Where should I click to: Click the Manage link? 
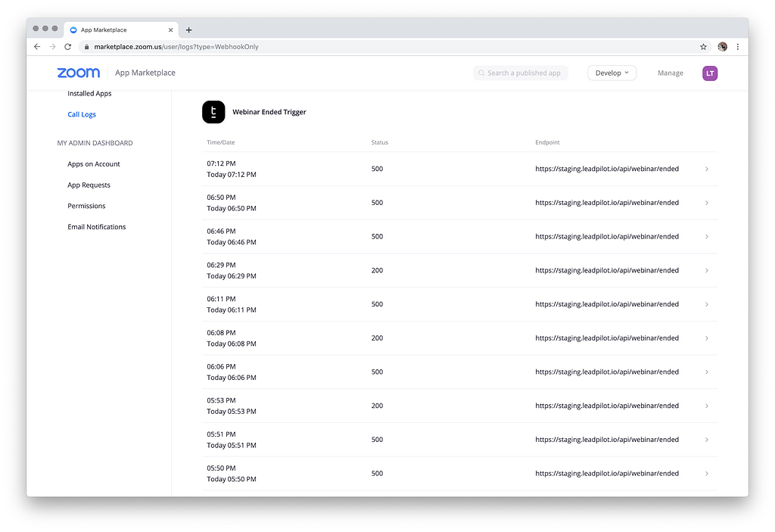tap(670, 73)
